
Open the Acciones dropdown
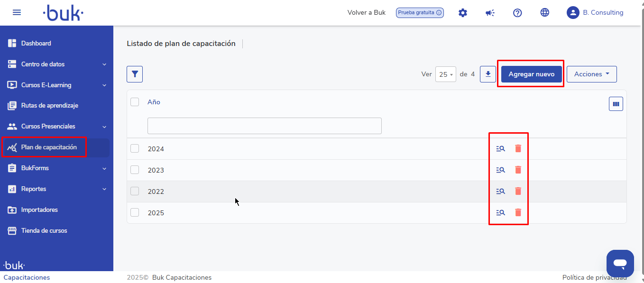(x=591, y=74)
